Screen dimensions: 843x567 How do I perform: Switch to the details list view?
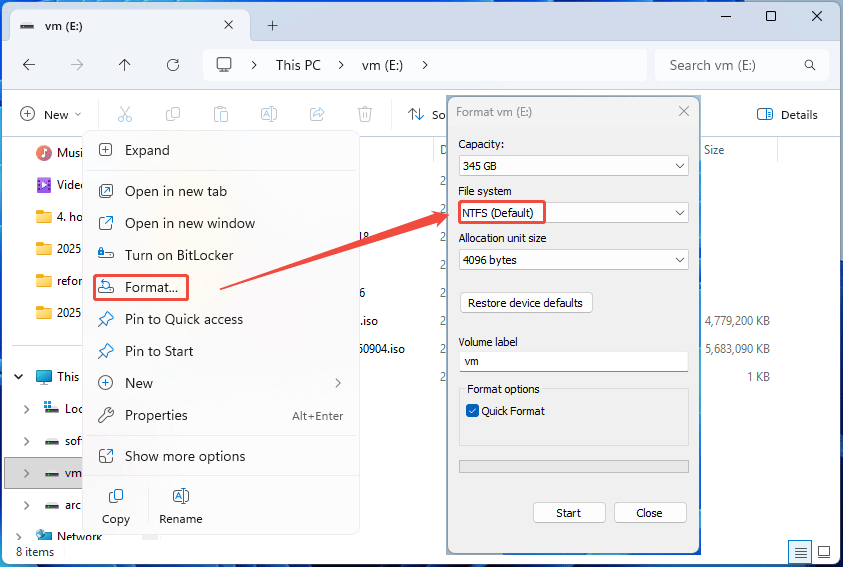pos(801,552)
